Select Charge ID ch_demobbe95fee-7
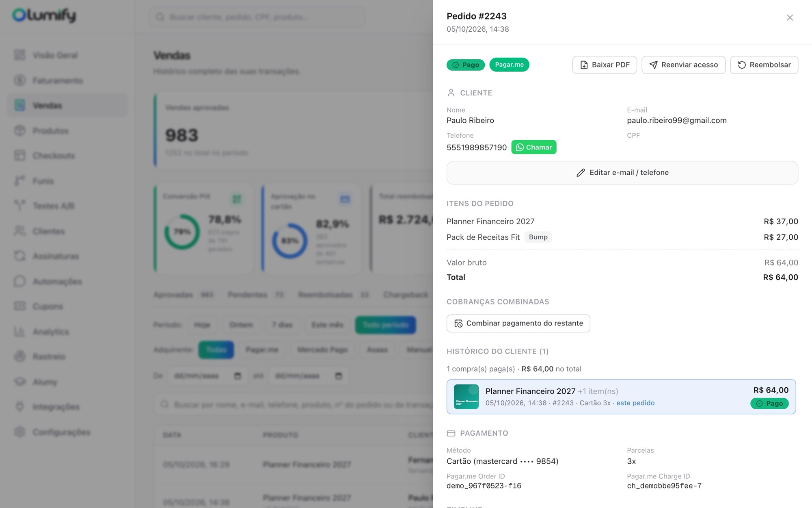Image resolution: width=812 pixels, height=508 pixels. pyautogui.click(x=664, y=486)
